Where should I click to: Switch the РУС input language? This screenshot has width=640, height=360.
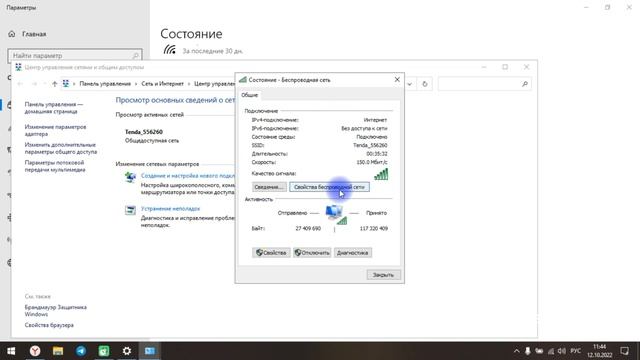click(576, 351)
